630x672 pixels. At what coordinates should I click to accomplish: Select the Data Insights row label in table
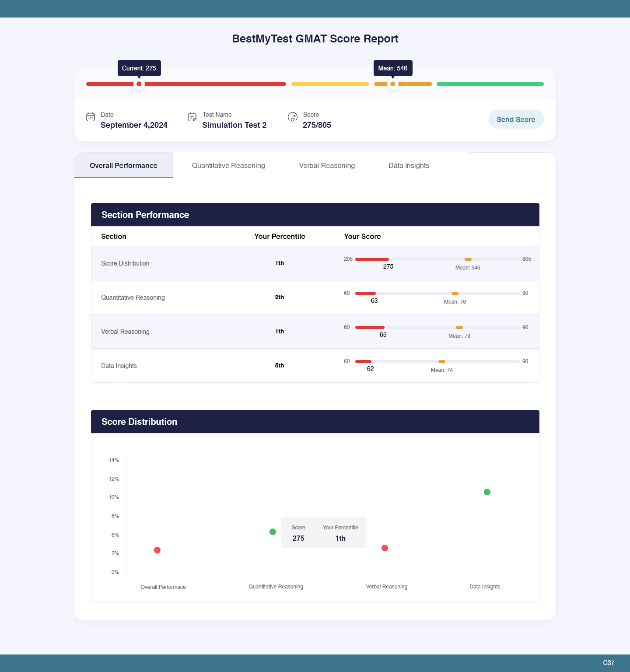click(119, 366)
